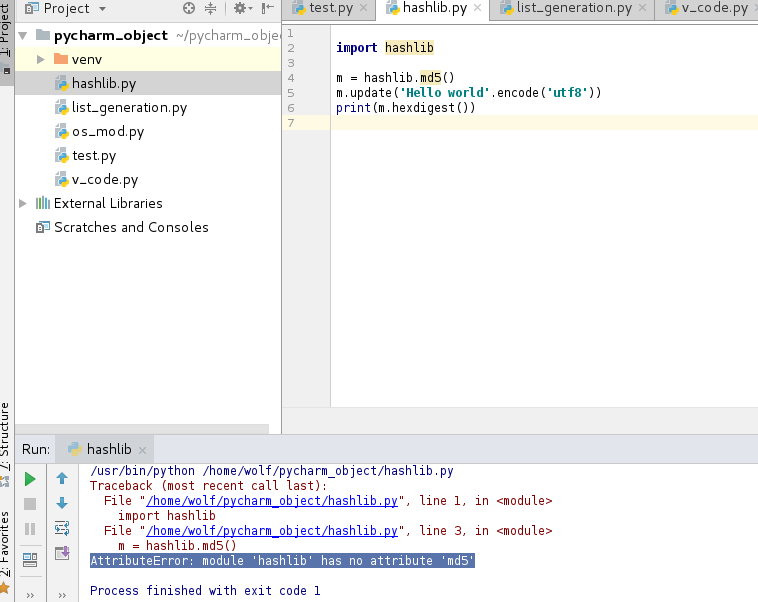Click the blue down arrow in Run panel
Screen dimensions: 758x602
[x=62, y=503]
